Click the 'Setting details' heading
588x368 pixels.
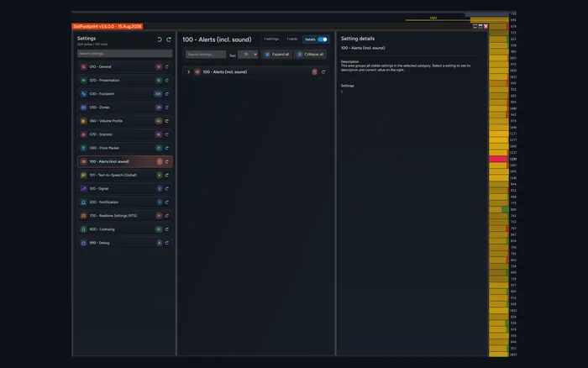coord(358,39)
